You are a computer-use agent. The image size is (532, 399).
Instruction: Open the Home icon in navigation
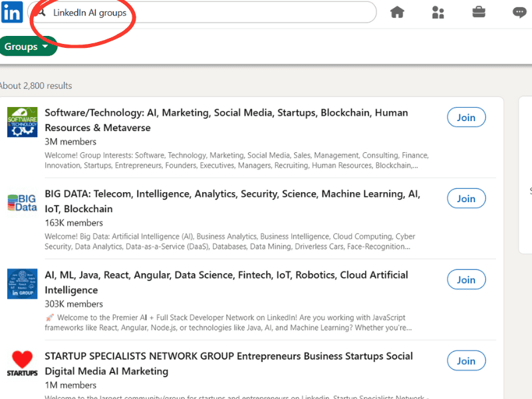(397, 12)
